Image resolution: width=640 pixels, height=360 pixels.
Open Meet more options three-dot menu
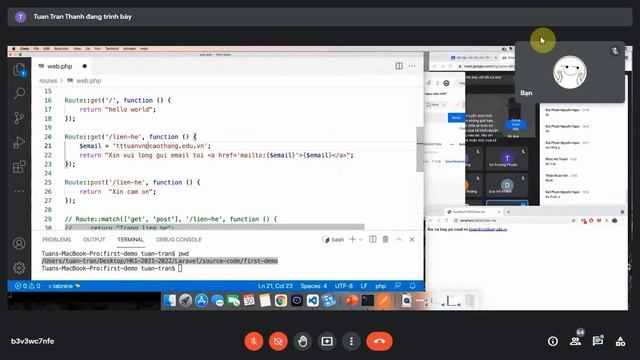click(351, 341)
